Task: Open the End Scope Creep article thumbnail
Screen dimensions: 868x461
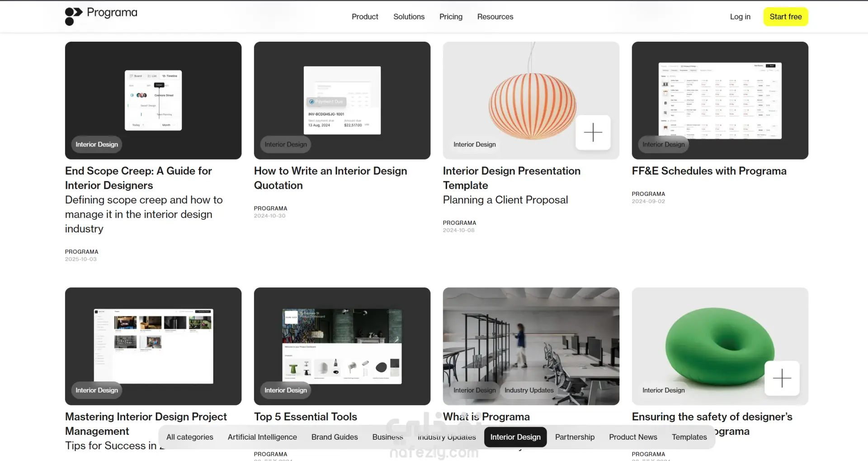Action: [153, 100]
